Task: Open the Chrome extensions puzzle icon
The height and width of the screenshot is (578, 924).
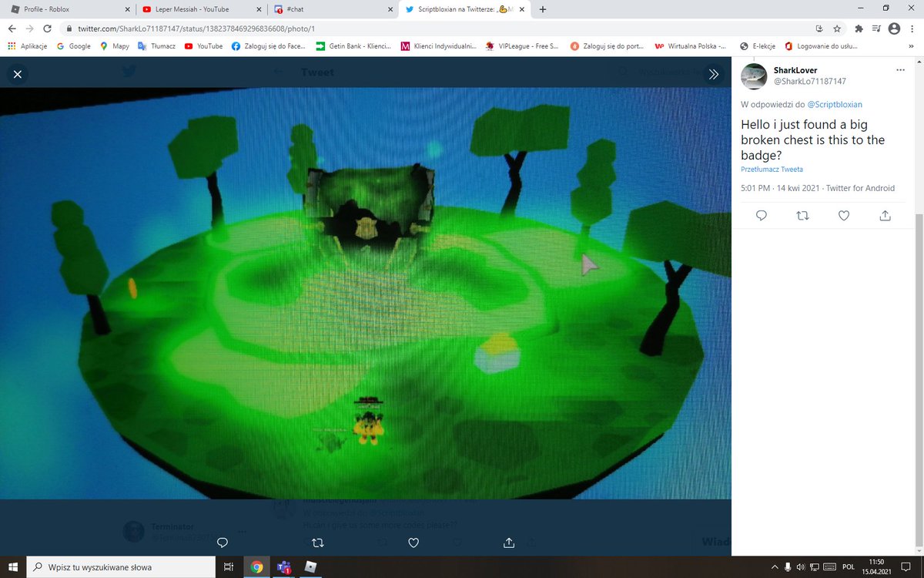Action: click(x=859, y=29)
